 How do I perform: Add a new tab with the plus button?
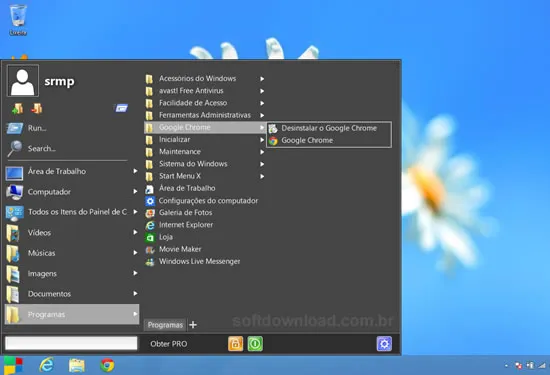click(193, 325)
